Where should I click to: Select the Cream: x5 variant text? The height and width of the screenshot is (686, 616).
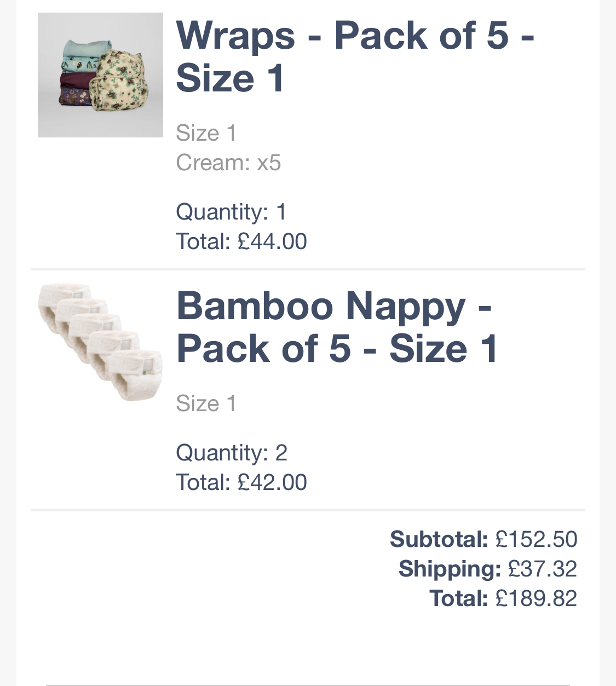point(228,163)
